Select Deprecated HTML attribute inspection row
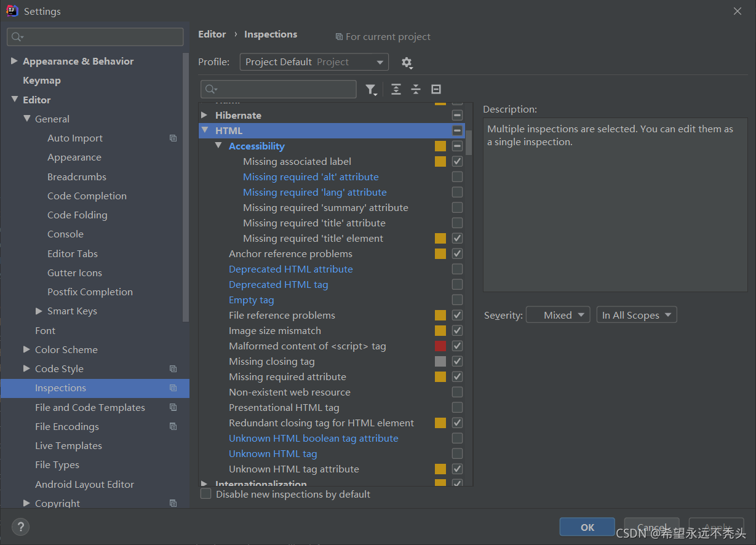This screenshot has width=756, height=545. pyautogui.click(x=332, y=269)
